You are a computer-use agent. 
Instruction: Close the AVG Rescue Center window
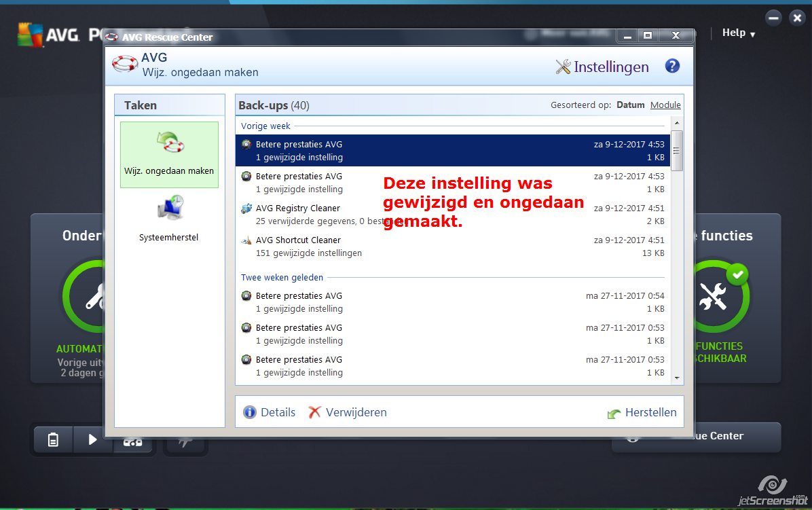676,36
